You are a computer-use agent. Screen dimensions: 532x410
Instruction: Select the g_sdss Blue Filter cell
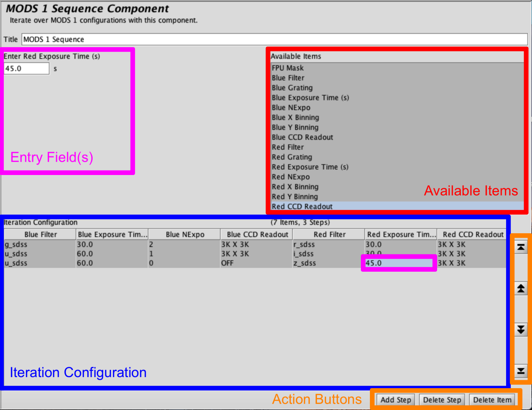pyautogui.click(x=40, y=244)
